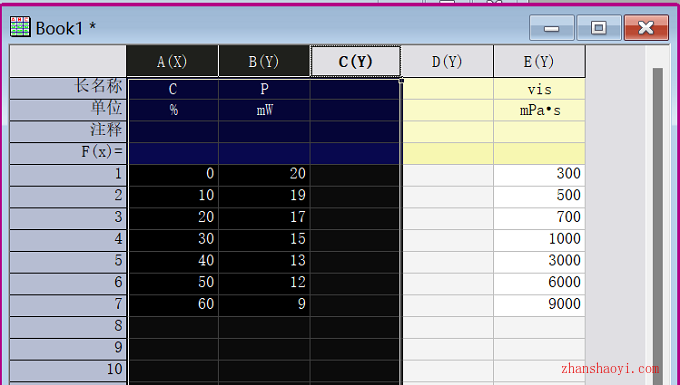Viewport: 680px width, 385px height.
Task: Select row header 4
Action: click(68, 240)
